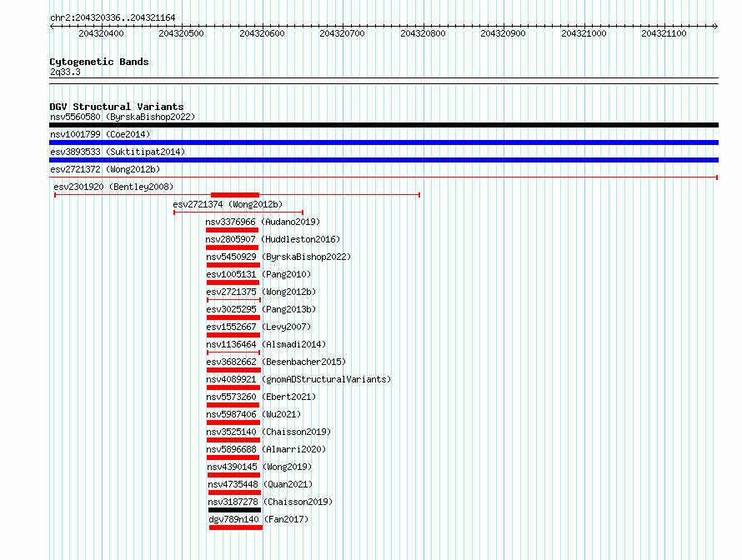Click ruler position 204320700
This screenshot has height=560, width=742.
pos(342,33)
